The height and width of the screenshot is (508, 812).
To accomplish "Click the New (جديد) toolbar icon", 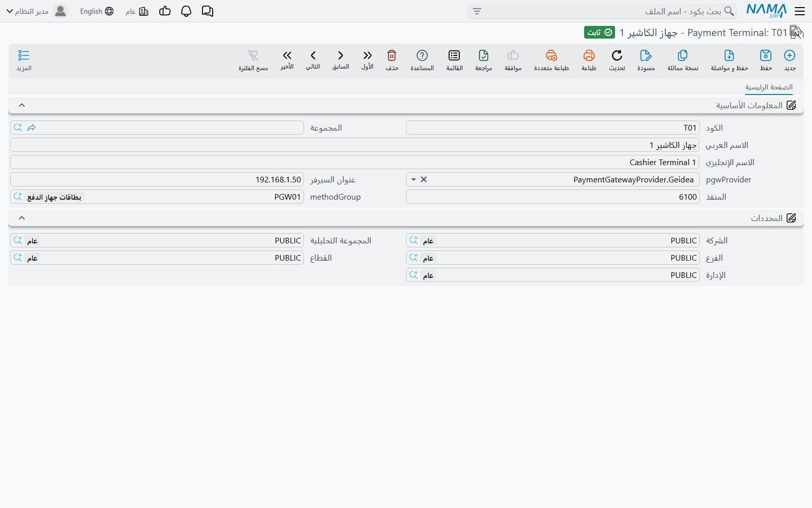I will coord(790,60).
